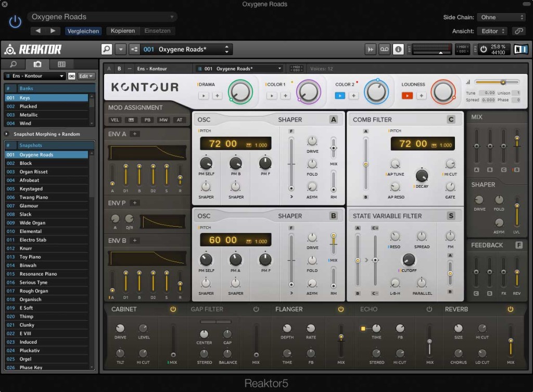
Task: Select the camera snapshot tab icon
Action: tap(37, 64)
